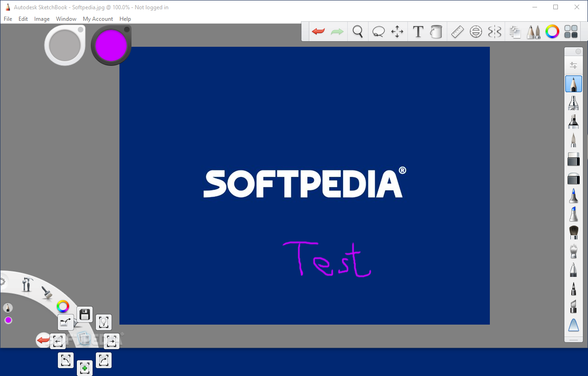This screenshot has height=376, width=588.
Task: Click lagoon Save floppy disk button
Action: click(85, 315)
